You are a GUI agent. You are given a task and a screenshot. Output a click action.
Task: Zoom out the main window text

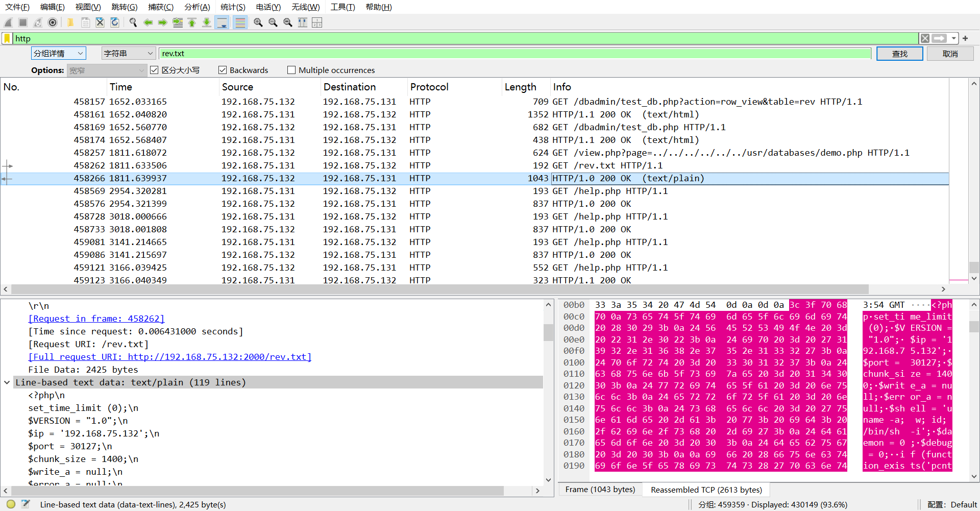pyautogui.click(x=273, y=22)
